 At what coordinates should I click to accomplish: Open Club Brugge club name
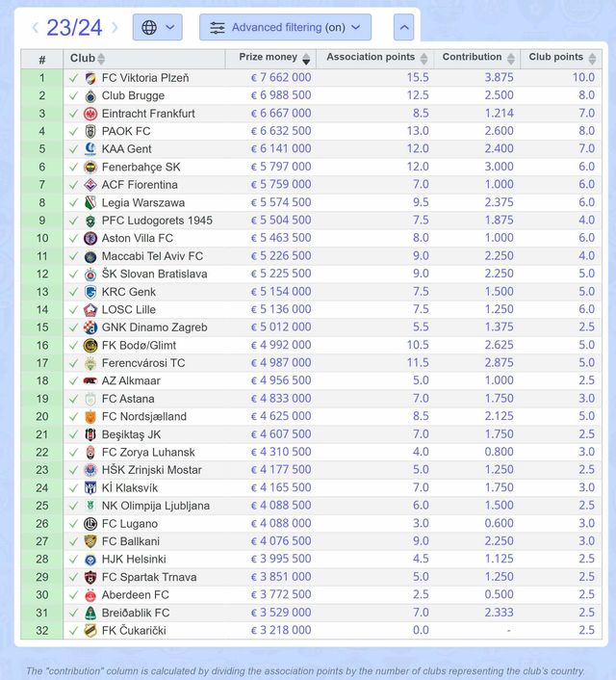133,96
